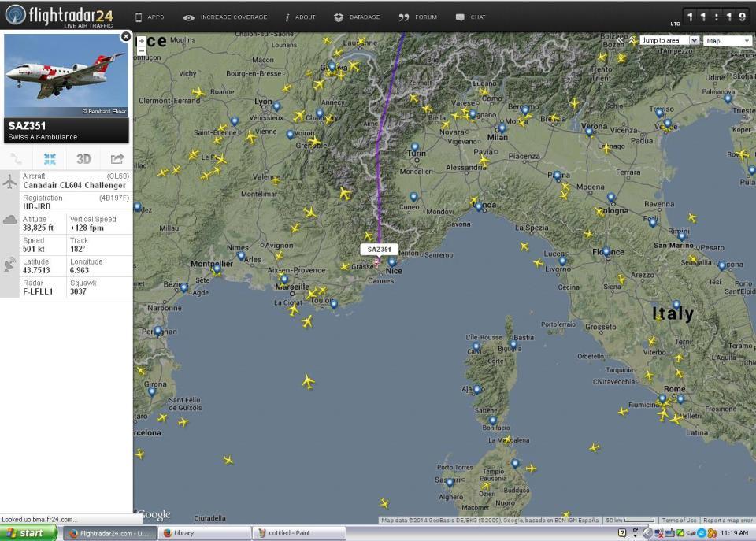Image resolution: width=756 pixels, height=541 pixels.
Task: Click the mobile phone Apps icon
Action: (x=139, y=17)
